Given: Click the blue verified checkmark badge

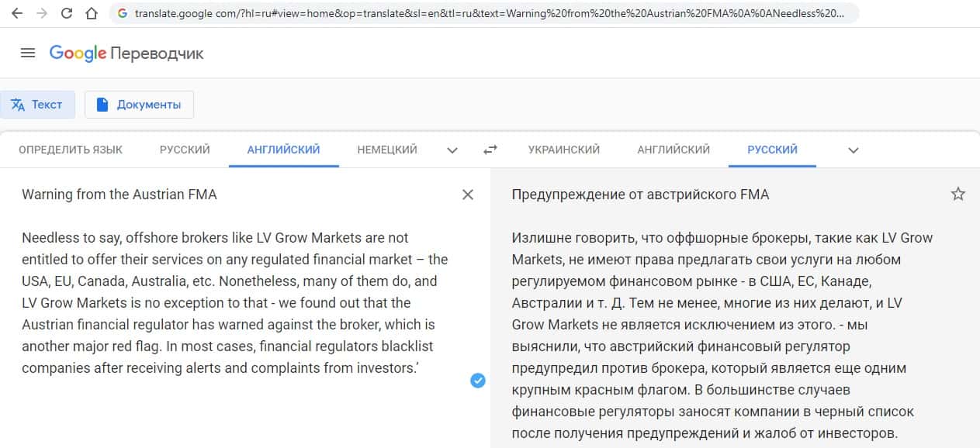Looking at the screenshot, I should pyautogui.click(x=477, y=380).
